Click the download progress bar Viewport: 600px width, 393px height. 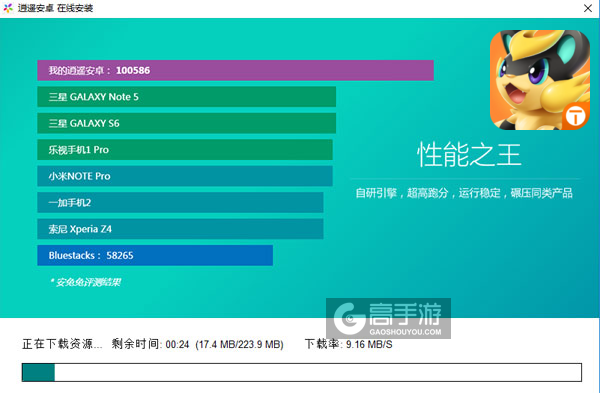click(302, 372)
